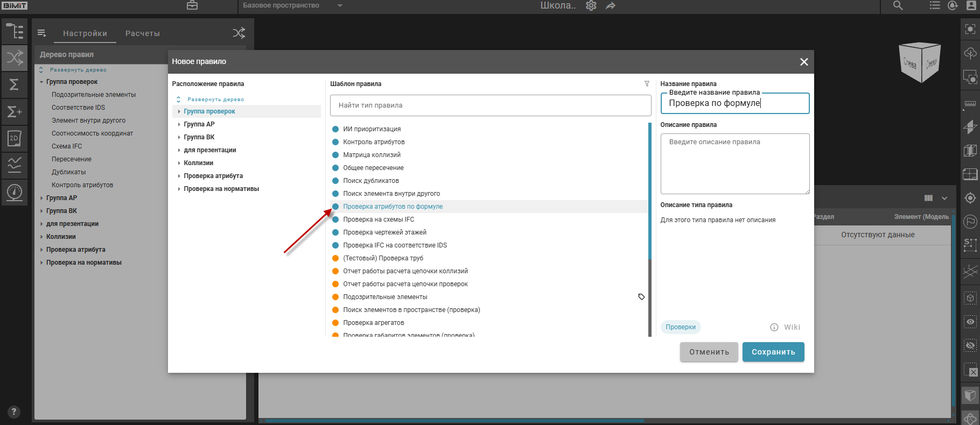Image resolution: width=980 pixels, height=425 pixels.
Task: Click the filter icon above the rule templates
Action: pos(647,84)
